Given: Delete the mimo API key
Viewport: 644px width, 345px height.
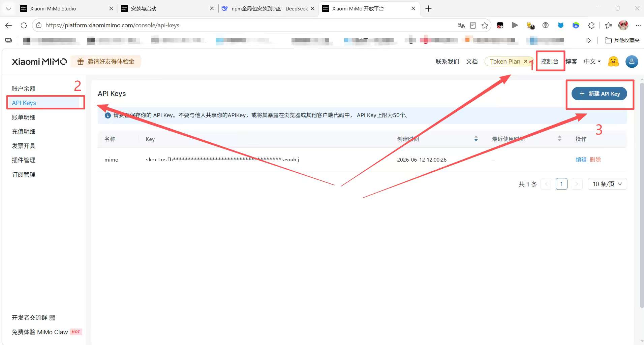Looking at the screenshot, I should pos(595,160).
